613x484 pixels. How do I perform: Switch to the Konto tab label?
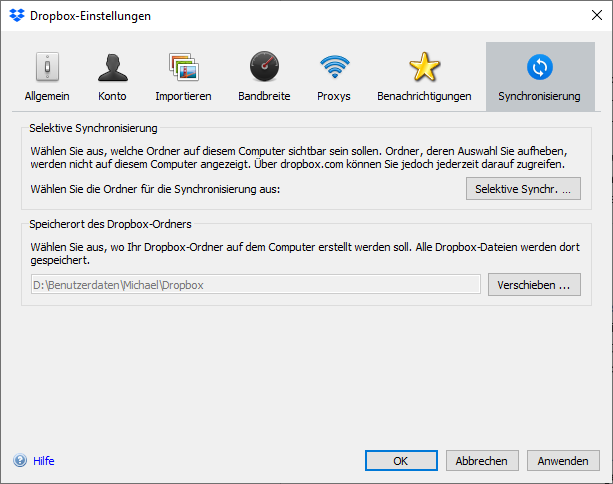[x=112, y=96]
